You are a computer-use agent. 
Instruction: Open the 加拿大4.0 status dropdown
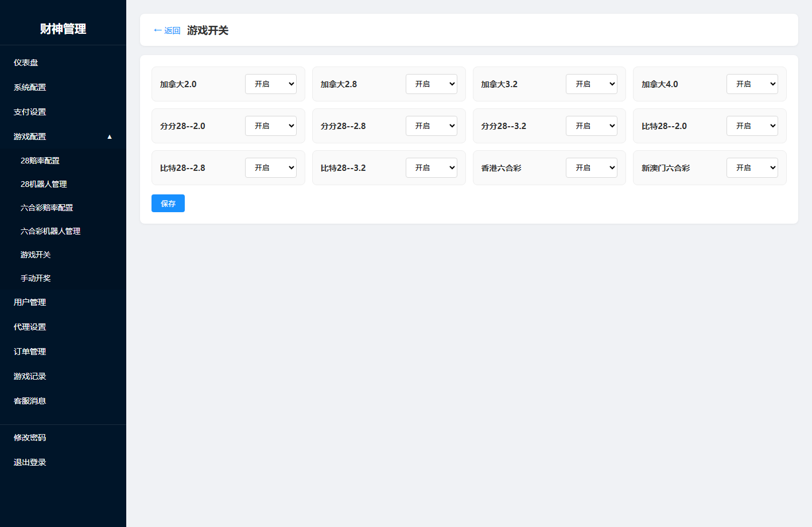click(752, 84)
